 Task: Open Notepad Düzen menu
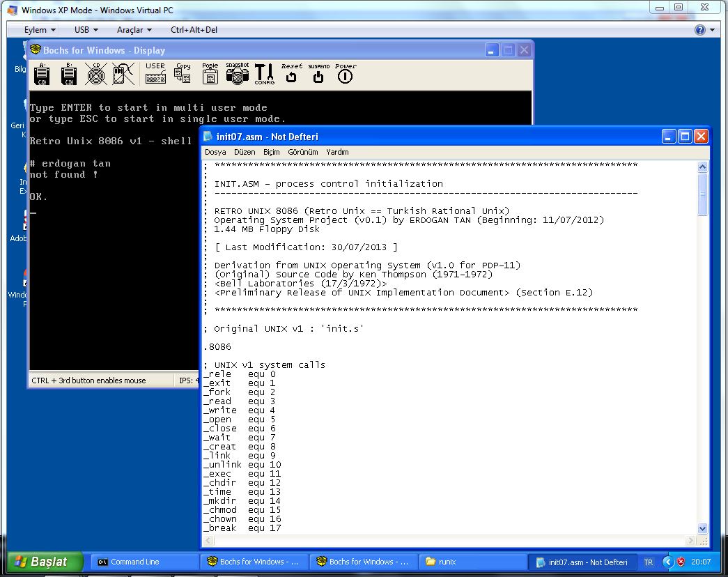(x=245, y=152)
